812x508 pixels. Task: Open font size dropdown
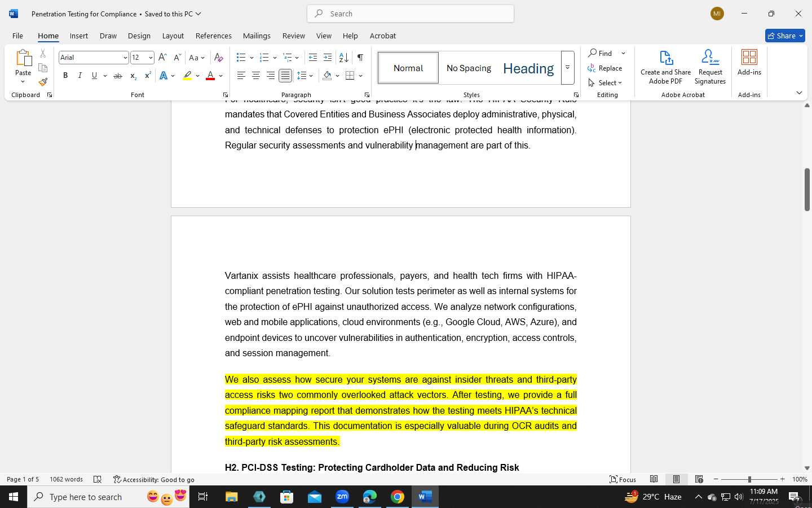[151, 58]
